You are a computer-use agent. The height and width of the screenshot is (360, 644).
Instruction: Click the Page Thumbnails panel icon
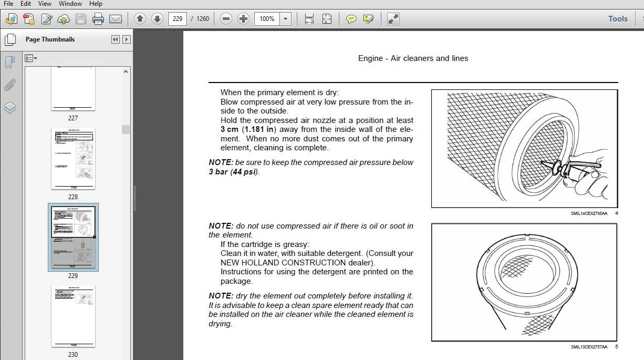coord(10,40)
